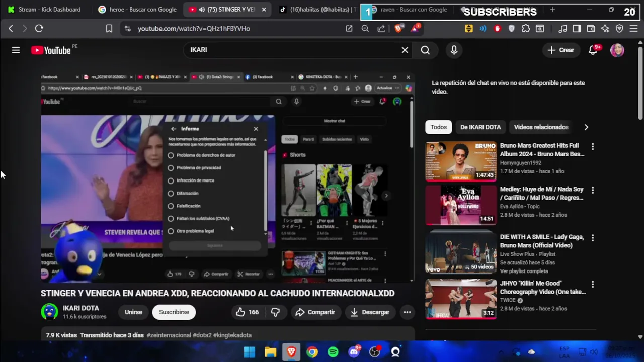Reload the current page
This screenshot has height=362, width=644.
(x=39, y=29)
